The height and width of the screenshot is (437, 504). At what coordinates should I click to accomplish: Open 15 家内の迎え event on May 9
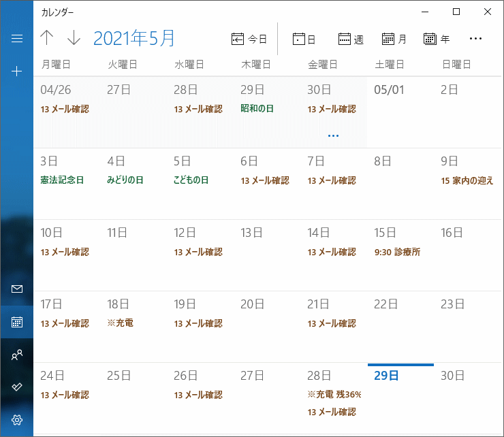point(467,180)
